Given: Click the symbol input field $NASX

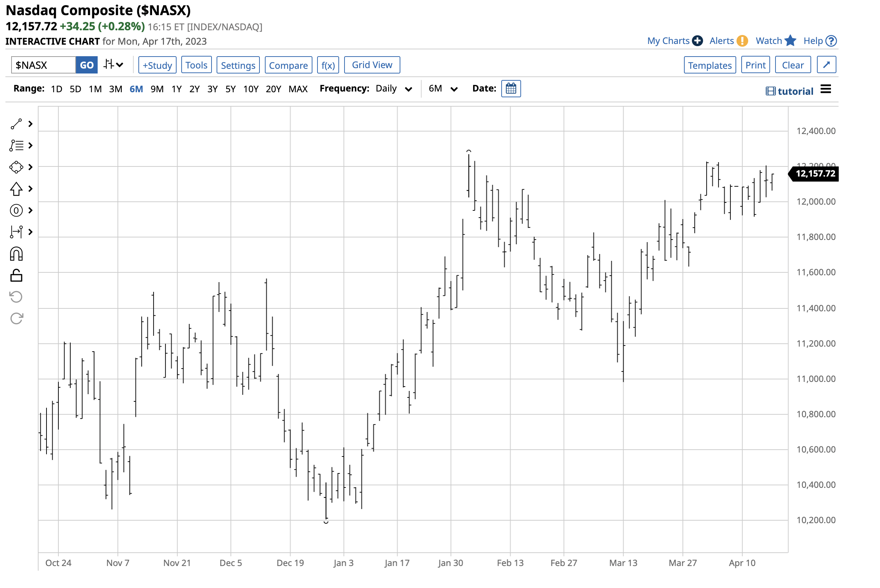Looking at the screenshot, I should 43,65.
